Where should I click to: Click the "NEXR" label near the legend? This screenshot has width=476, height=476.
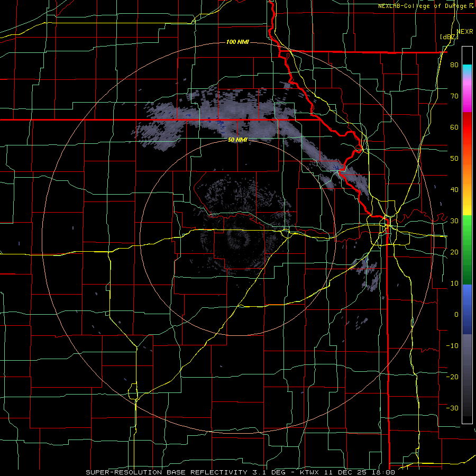click(465, 32)
